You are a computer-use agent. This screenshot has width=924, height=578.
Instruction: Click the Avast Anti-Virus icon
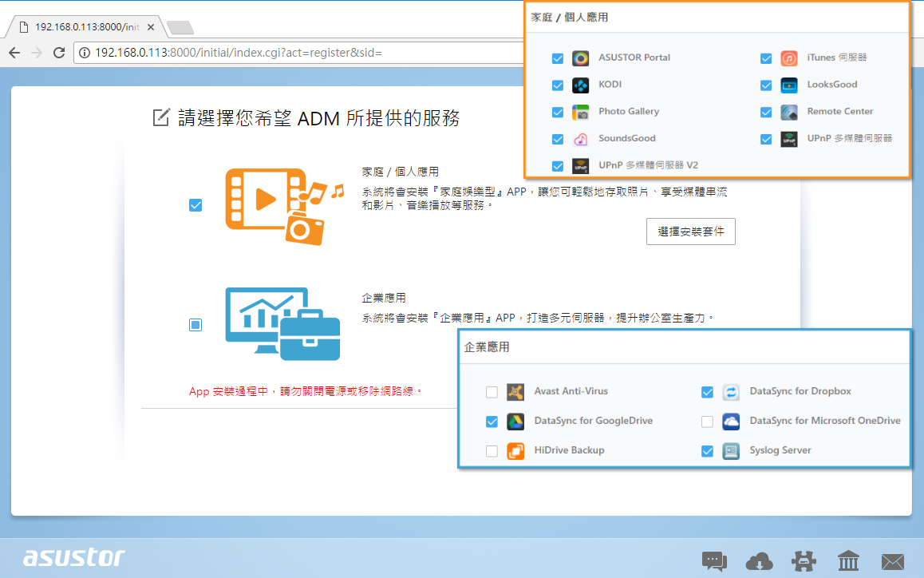(515, 392)
